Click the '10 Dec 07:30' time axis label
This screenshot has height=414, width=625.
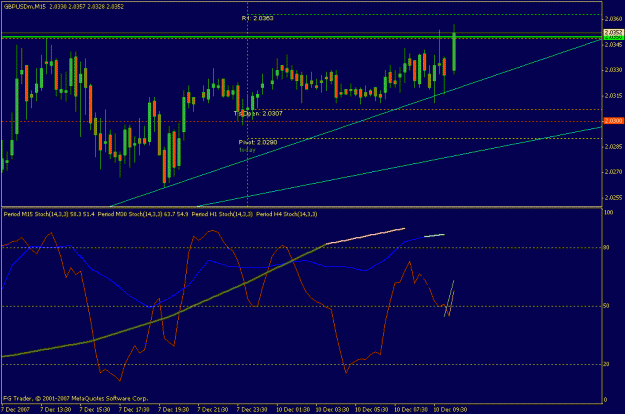coord(411,410)
